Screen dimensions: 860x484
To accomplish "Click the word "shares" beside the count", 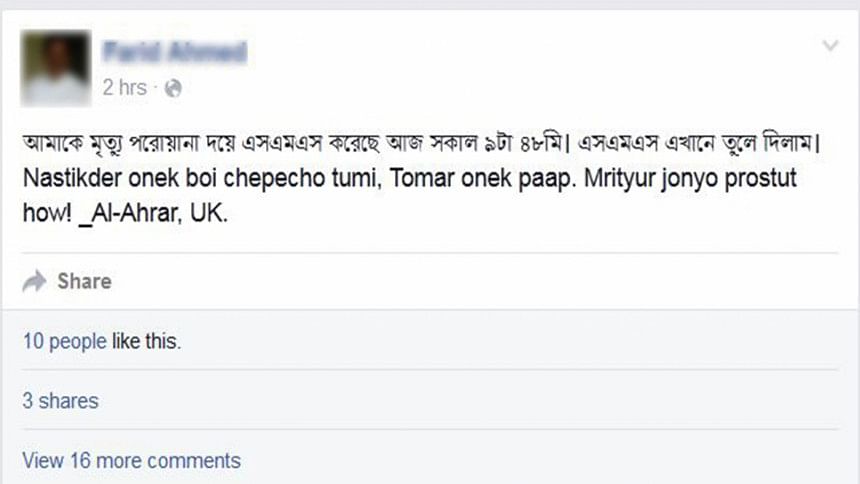I will [68, 401].
